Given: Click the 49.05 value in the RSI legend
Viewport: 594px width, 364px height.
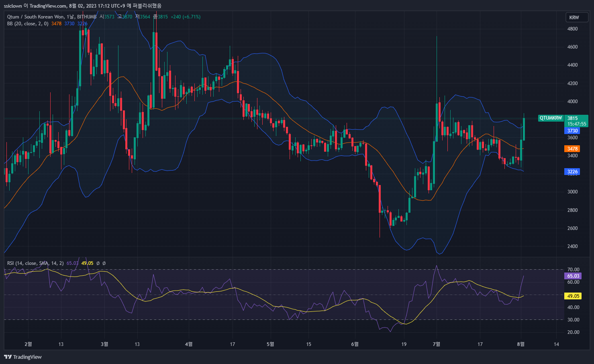Looking at the screenshot, I should coord(87,263).
